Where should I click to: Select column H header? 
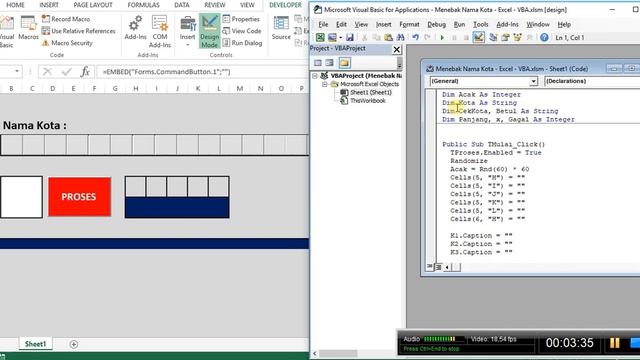(136, 88)
